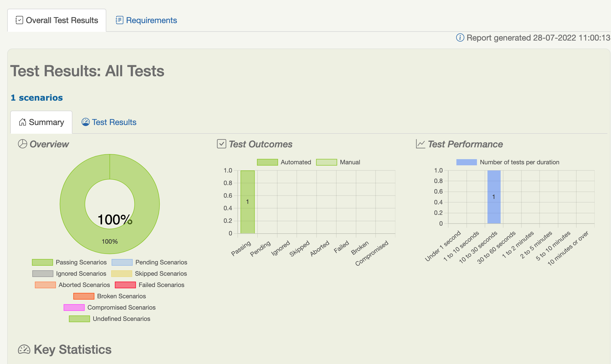Click the Overview pie chart icon
The image size is (611, 364).
(x=23, y=144)
